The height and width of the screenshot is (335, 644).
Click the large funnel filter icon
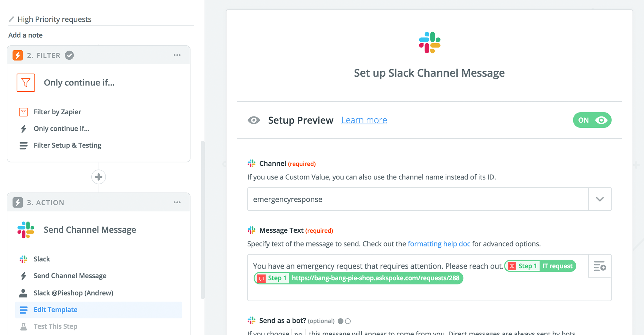[26, 82]
